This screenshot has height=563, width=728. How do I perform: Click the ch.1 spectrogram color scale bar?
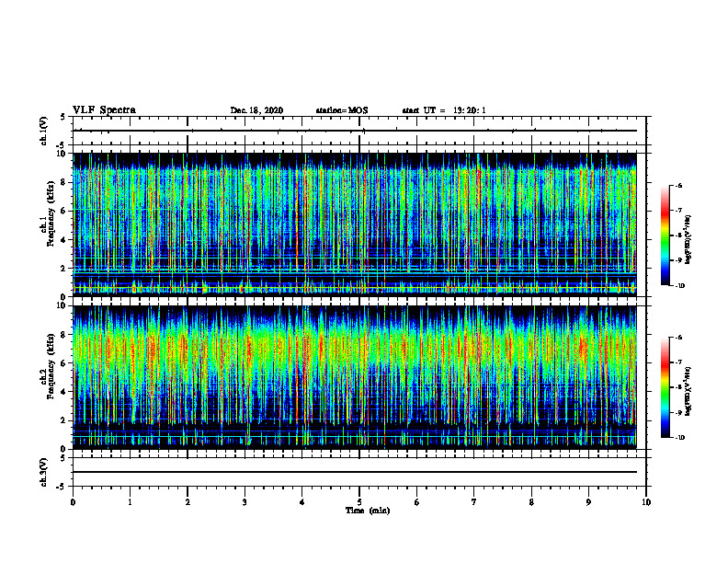[665, 236]
